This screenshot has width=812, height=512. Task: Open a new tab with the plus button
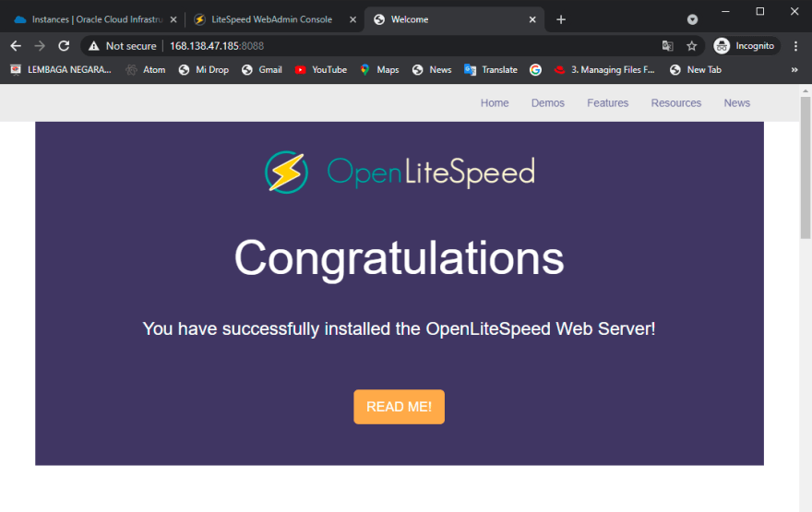click(561, 19)
